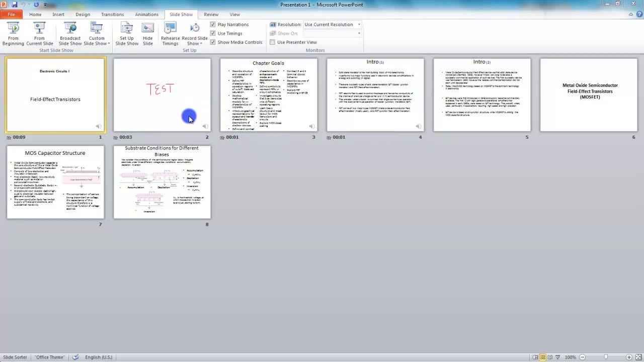
Task: Click PowerPoint application icon in title bar
Action: click(x=5, y=5)
